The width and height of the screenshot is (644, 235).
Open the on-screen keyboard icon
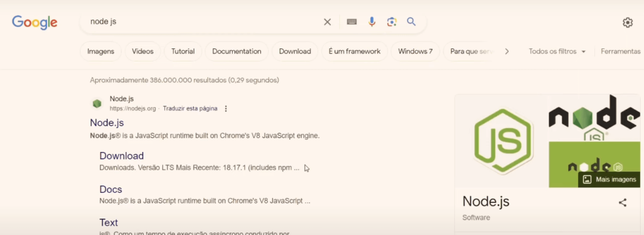coord(352,22)
